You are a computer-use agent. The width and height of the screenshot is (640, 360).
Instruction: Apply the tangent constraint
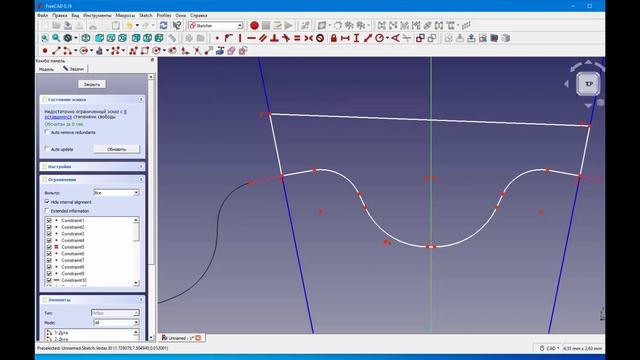(x=286, y=38)
